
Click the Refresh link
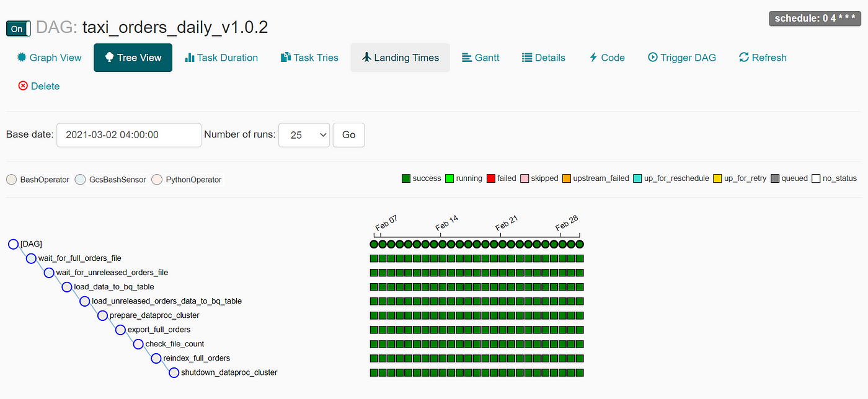[763, 58]
